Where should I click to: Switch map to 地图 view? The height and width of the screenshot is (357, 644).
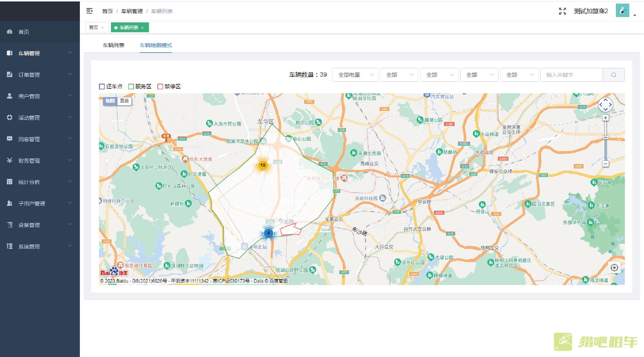click(x=110, y=101)
